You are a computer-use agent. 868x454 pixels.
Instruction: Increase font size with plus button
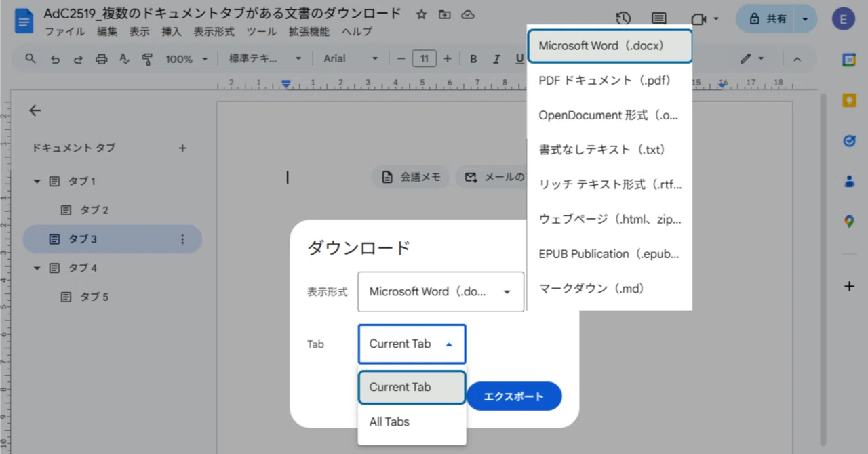pyautogui.click(x=447, y=59)
